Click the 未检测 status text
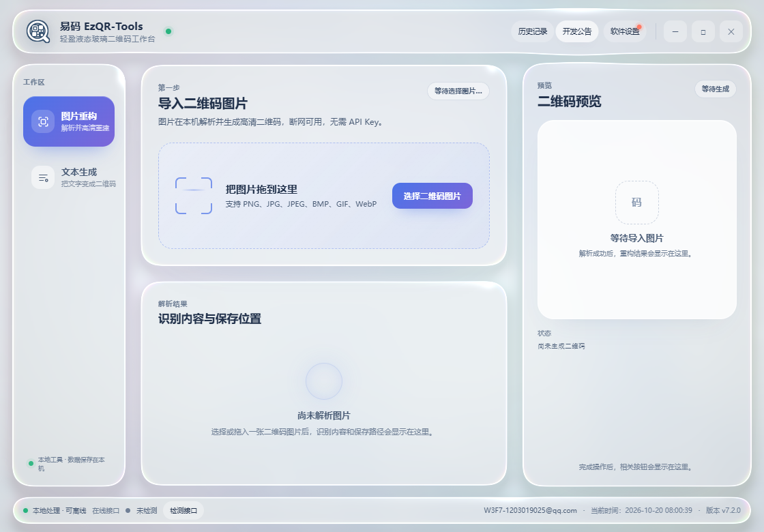 click(x=147, y=511)
